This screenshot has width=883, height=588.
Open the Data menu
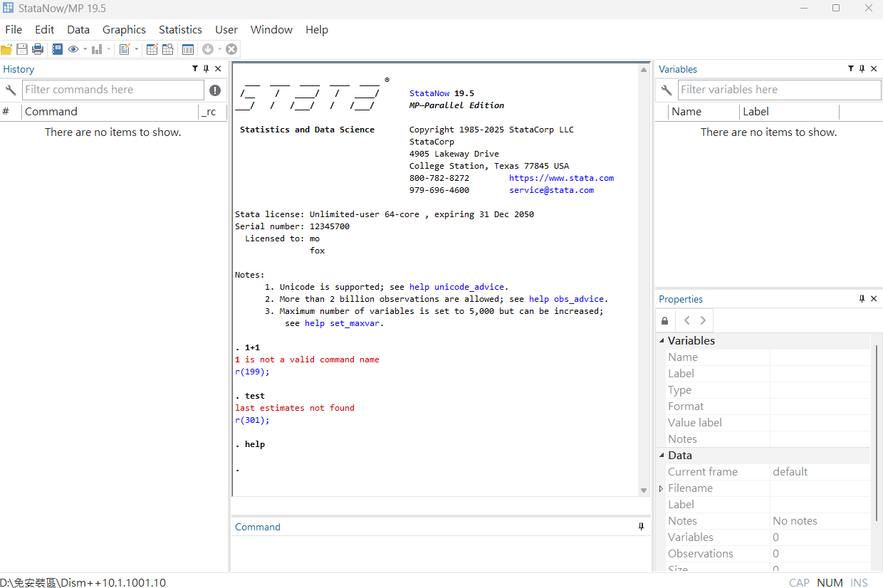point(78,30)
